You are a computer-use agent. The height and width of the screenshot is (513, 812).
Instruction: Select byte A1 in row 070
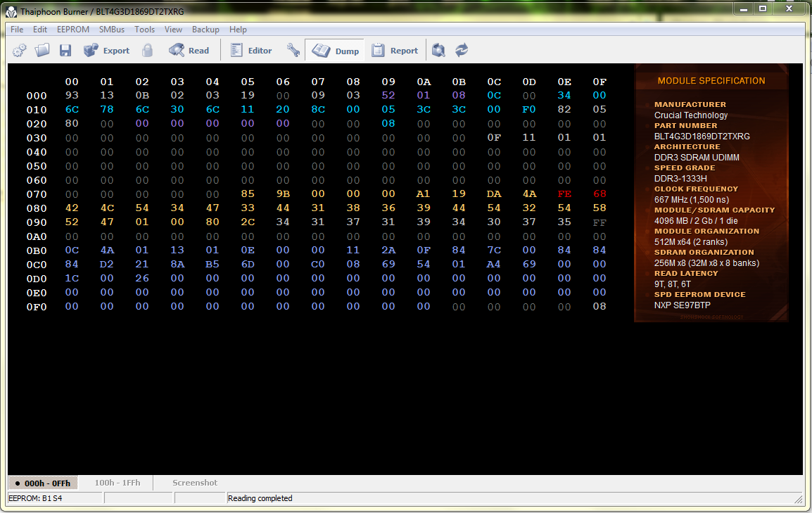click(423, 194)
